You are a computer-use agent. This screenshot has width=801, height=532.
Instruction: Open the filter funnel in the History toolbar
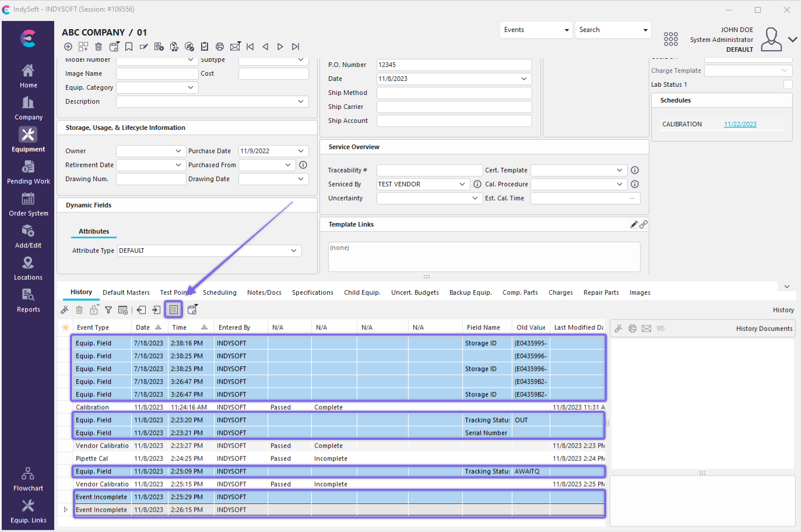[x=108, y=310]
